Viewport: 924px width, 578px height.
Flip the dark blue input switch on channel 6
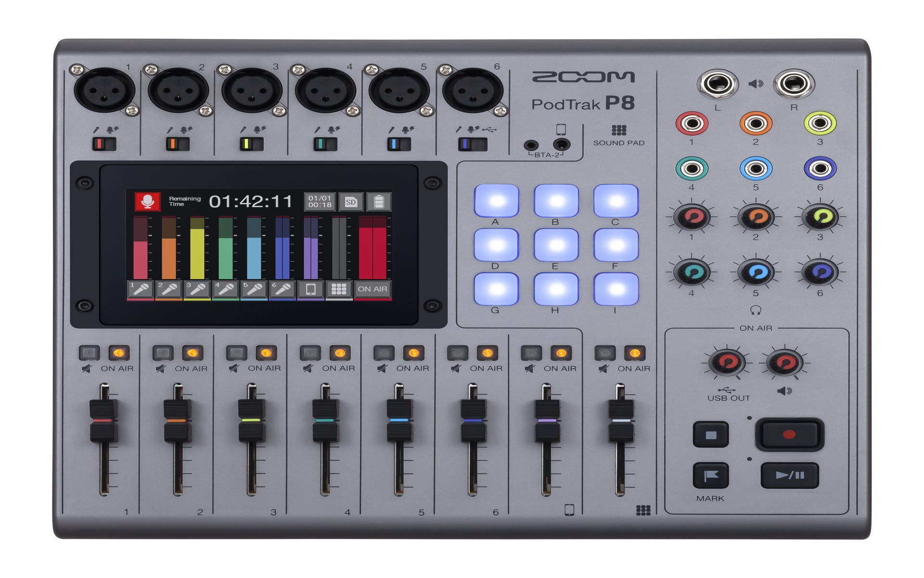473,144
